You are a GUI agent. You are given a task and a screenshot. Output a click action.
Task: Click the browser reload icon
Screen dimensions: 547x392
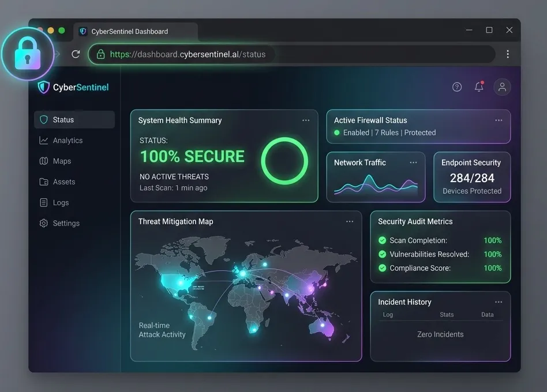[x=76, y=54]
